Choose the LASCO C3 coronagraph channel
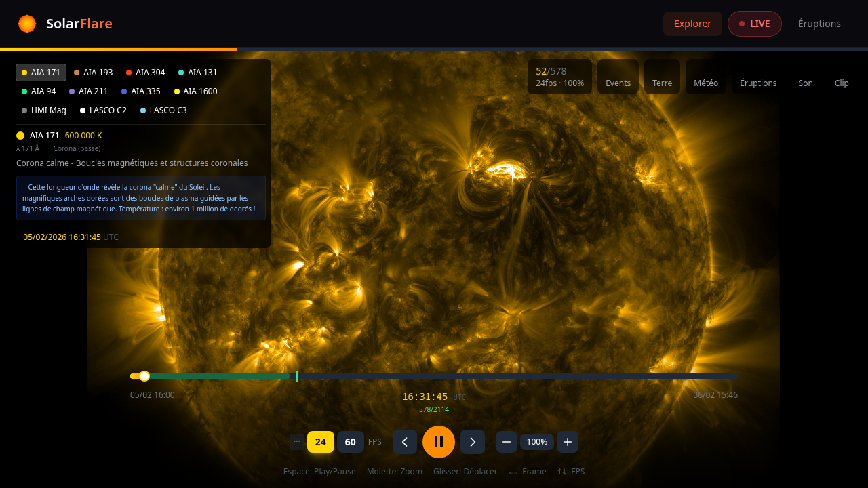This screenshot has height=488, width=868. (163, 110)
